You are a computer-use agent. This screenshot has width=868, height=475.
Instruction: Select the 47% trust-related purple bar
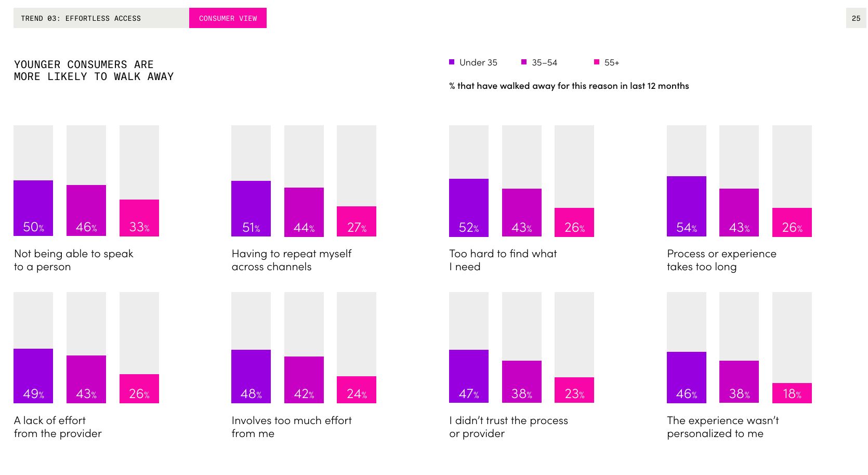point(469,376)
